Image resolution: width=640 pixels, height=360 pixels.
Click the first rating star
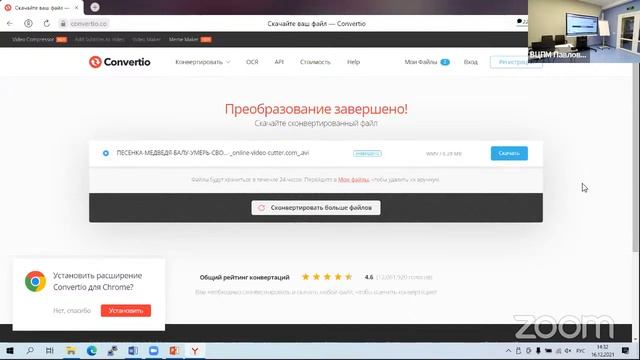pyautogui.click(x=305, y=277)
